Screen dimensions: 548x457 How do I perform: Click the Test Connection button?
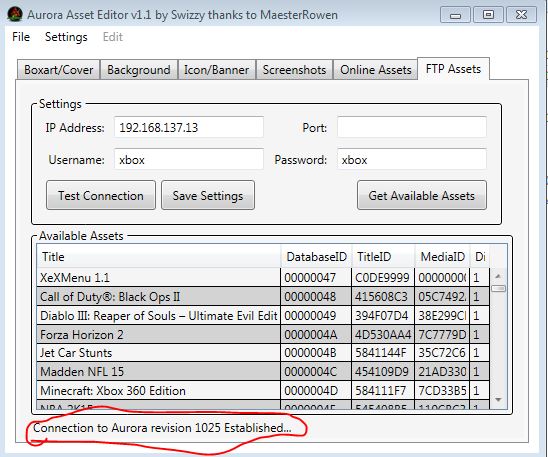101,195
